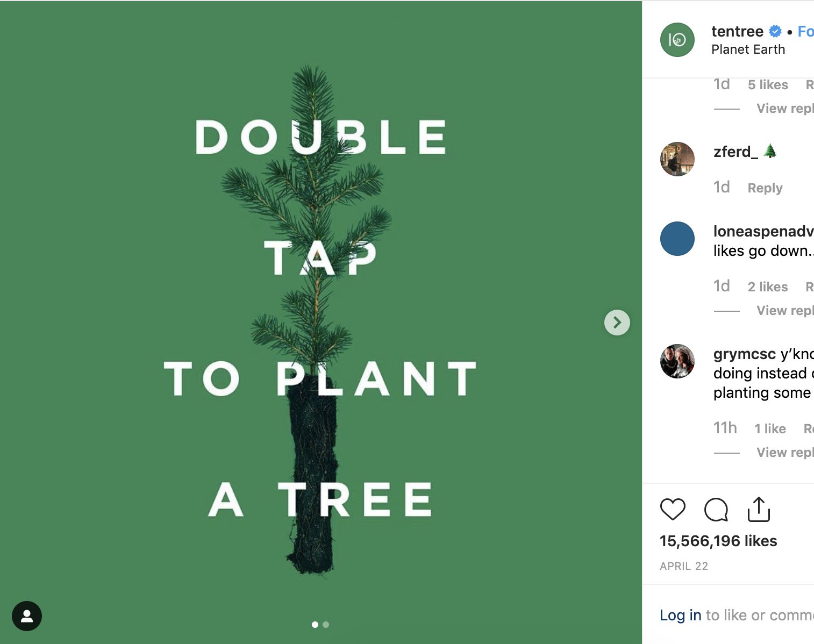Screen dimensions: 814x644
Task: Reply to zferd_'s comment
Action: click(x=765, y=188)
